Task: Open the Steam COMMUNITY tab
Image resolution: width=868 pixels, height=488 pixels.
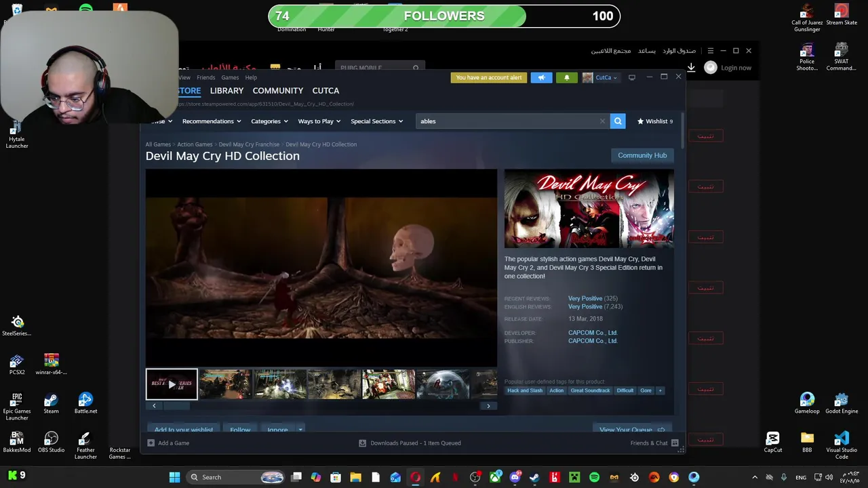Action: 278,91
